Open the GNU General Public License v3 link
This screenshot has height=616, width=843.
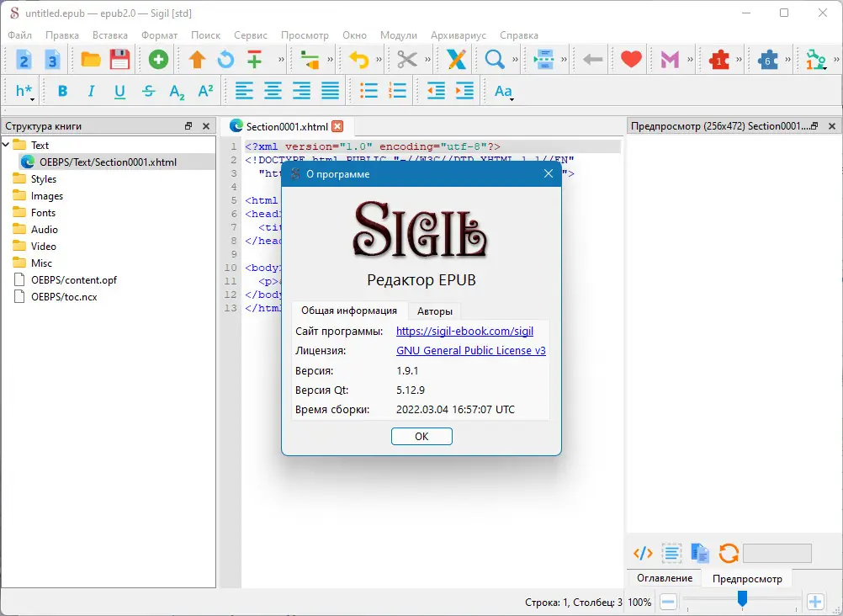pyautogui.click(x=471, y=350)
